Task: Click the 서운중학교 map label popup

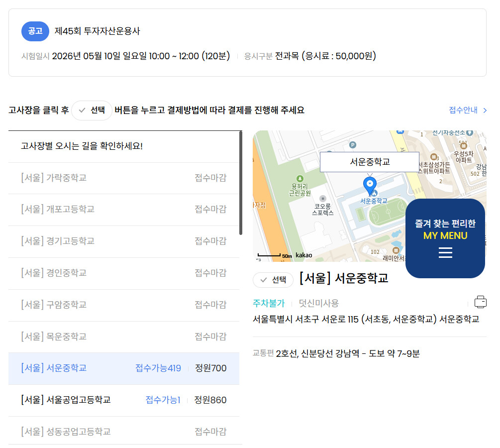Action: pos(370,162)
